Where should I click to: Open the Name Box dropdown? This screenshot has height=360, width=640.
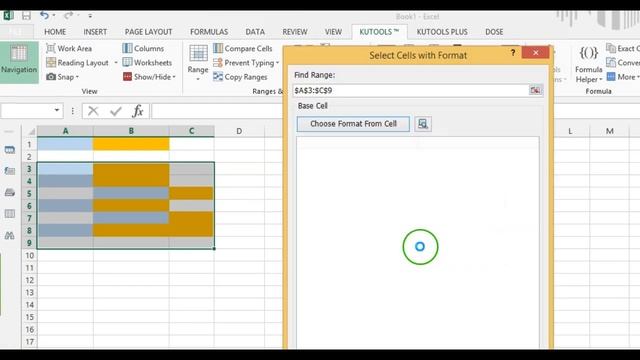click(57, 110)
